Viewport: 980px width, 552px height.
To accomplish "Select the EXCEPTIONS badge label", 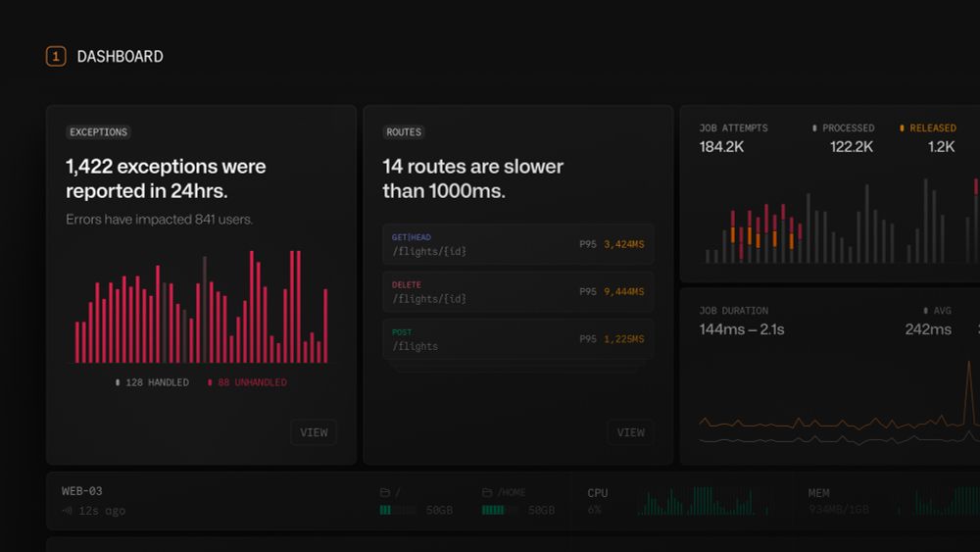I will click(x=98, y=132).
